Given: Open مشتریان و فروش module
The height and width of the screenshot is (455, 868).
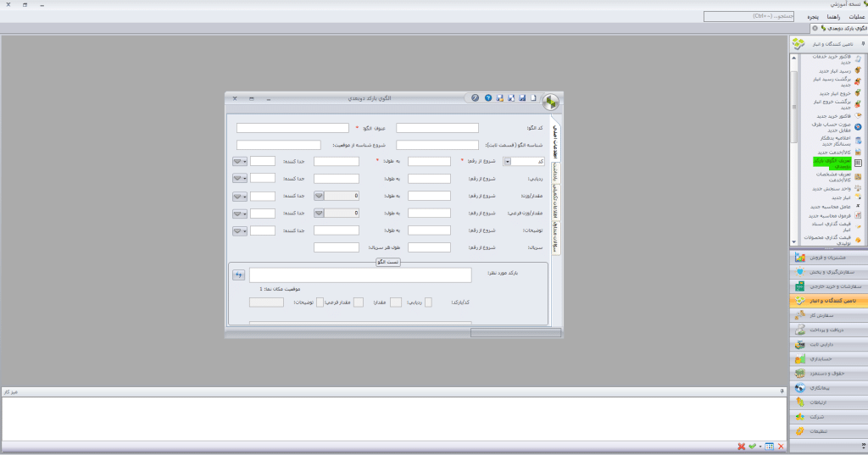Looking at the screenshot, I should point(829,258).
